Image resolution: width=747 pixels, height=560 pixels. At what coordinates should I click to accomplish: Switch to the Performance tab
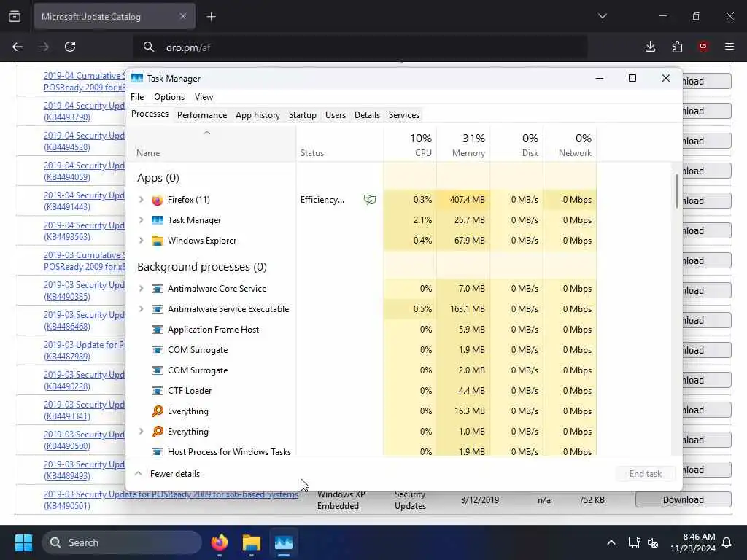point(202,115)
